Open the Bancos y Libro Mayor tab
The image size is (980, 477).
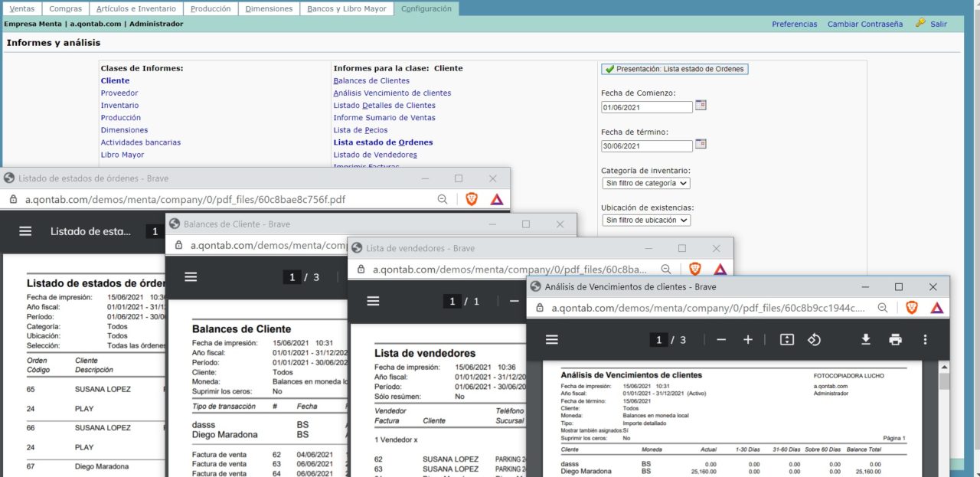346,8
